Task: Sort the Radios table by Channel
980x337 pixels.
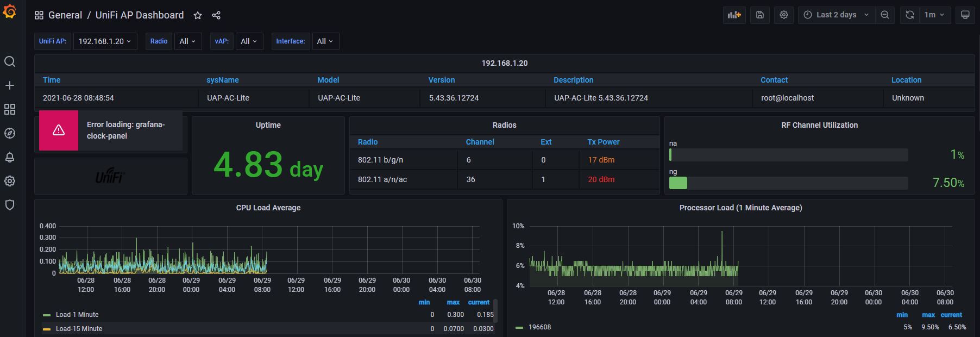Action: pyautogui.click(x=480, y=142)
